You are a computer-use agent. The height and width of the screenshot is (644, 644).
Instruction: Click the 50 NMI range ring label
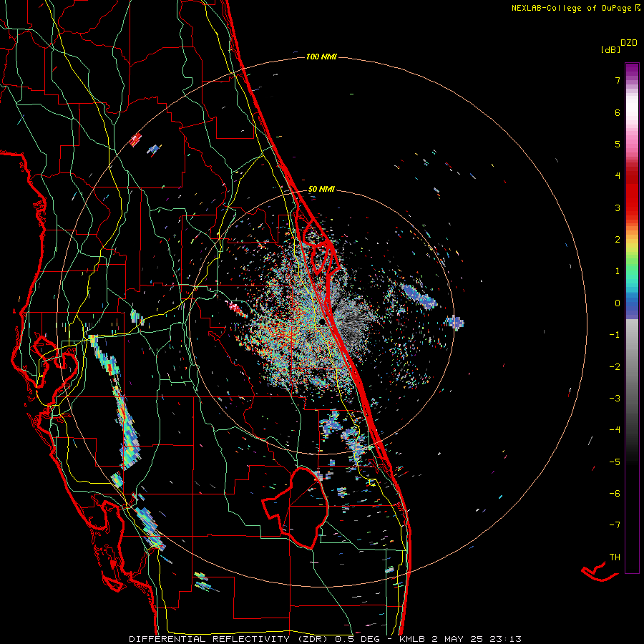(321, 190)
